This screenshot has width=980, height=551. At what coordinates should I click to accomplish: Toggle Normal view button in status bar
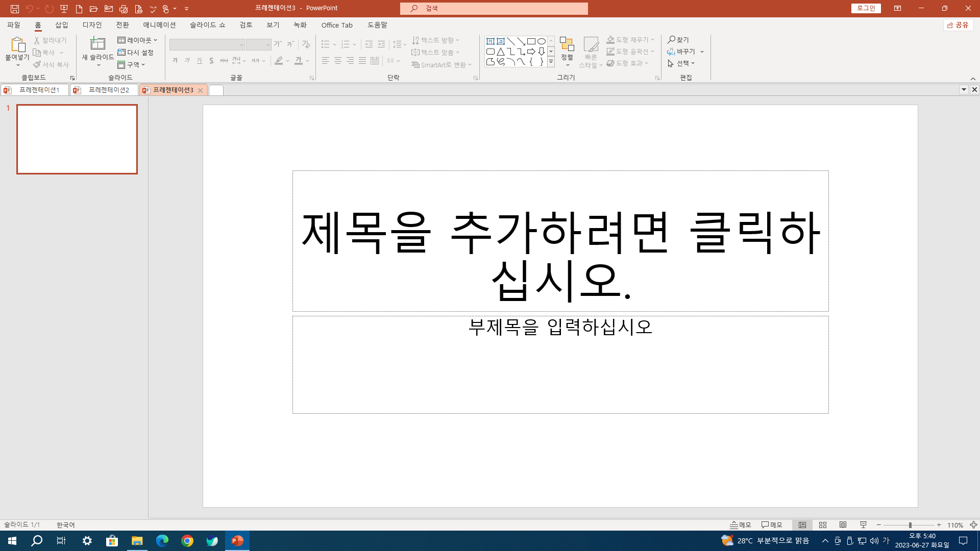(x=802, y=525)
